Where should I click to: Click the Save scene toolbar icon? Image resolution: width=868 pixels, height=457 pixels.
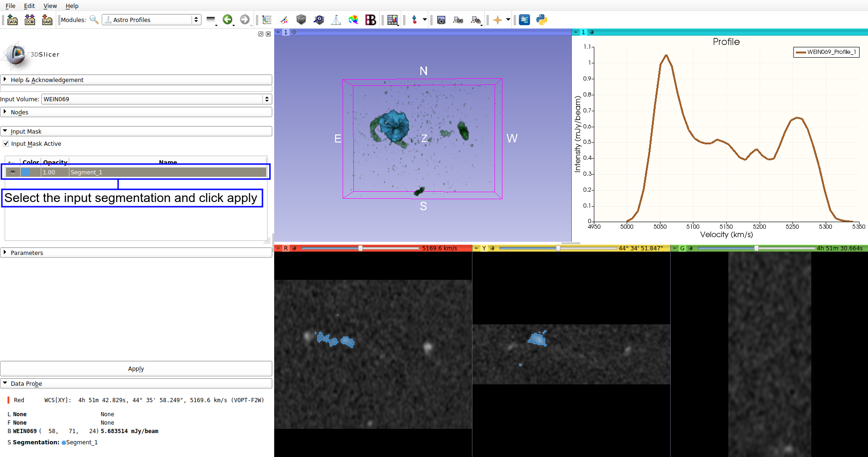[47, 20]
